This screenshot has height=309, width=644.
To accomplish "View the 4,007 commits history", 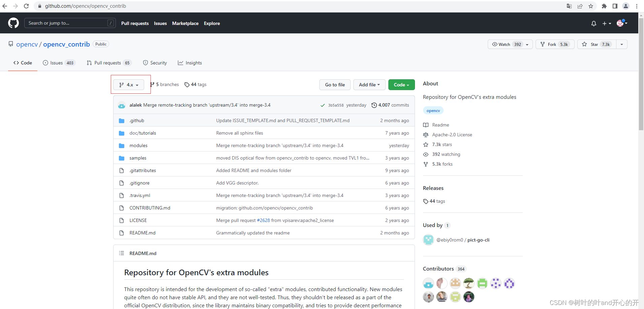I will coord(390,105).
